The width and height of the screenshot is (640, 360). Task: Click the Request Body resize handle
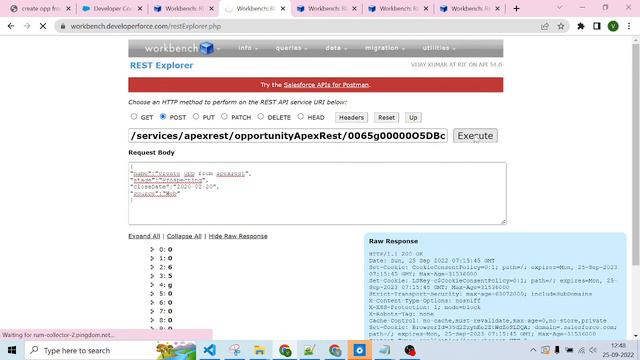pos(503,222)
